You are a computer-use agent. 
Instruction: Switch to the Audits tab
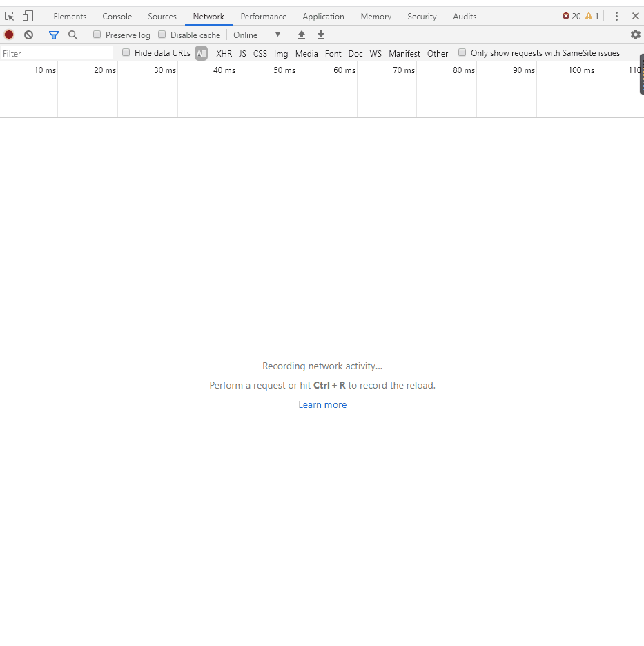(x=465, y=17)
